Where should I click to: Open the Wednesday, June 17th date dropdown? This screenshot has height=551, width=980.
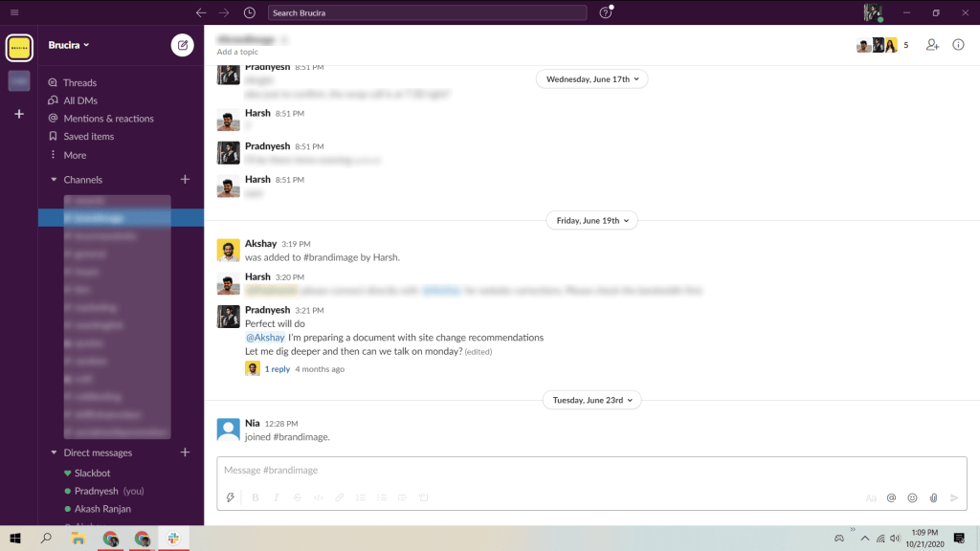tap(591, 79)
